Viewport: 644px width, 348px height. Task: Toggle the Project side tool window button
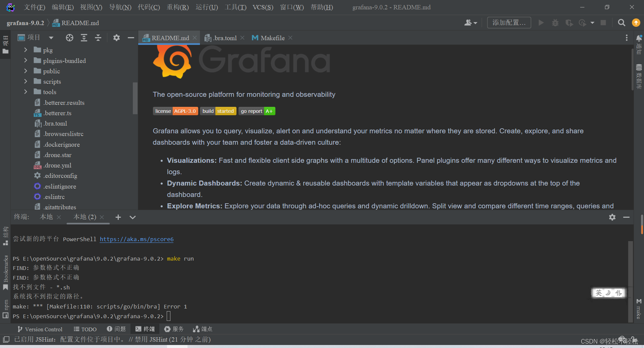click(5, 45)
